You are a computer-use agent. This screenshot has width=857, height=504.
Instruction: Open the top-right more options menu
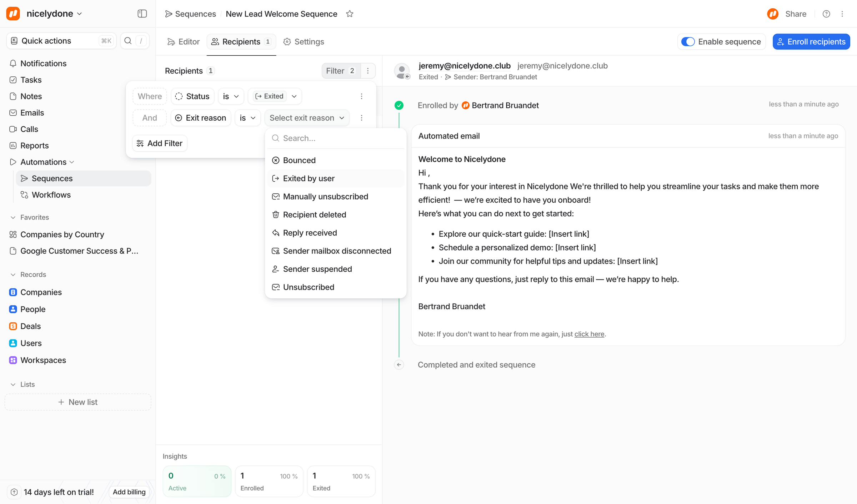[x=842, y=14]
